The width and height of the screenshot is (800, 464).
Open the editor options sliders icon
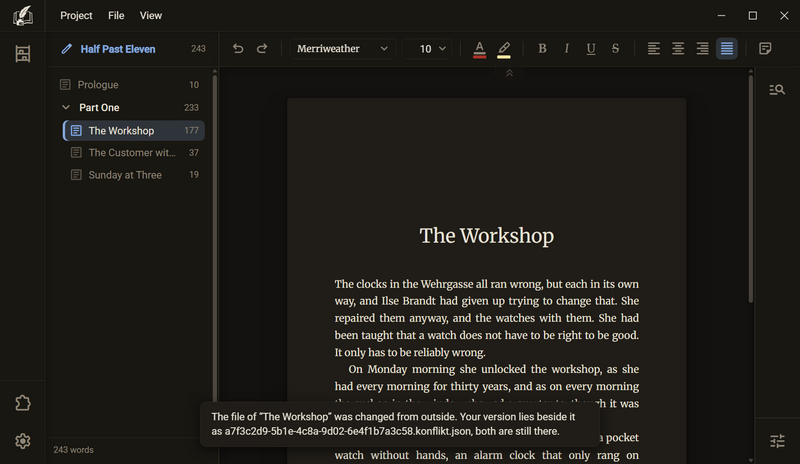pyautogui.click(x=777, y=441)
